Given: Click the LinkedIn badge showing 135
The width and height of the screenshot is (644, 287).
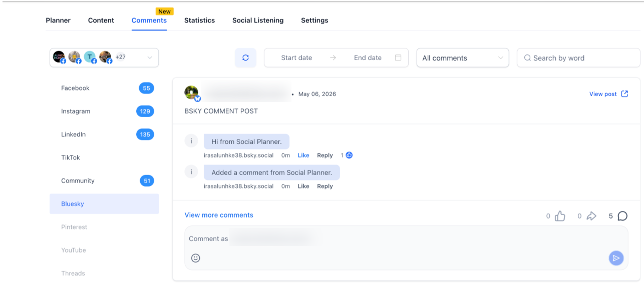Looking at the screenshot, I should tap(145, 134).
